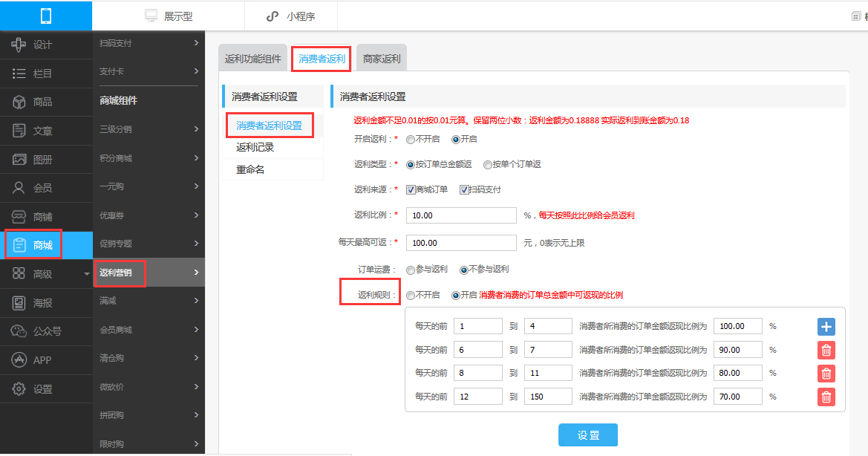Expand the 支付卡 submenu arrow

pos(196,71)
